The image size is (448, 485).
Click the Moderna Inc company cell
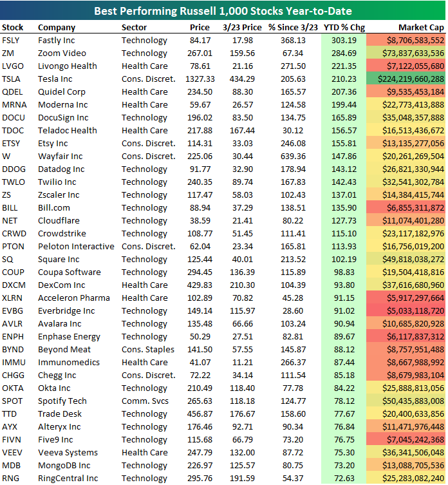pos(63,105)
